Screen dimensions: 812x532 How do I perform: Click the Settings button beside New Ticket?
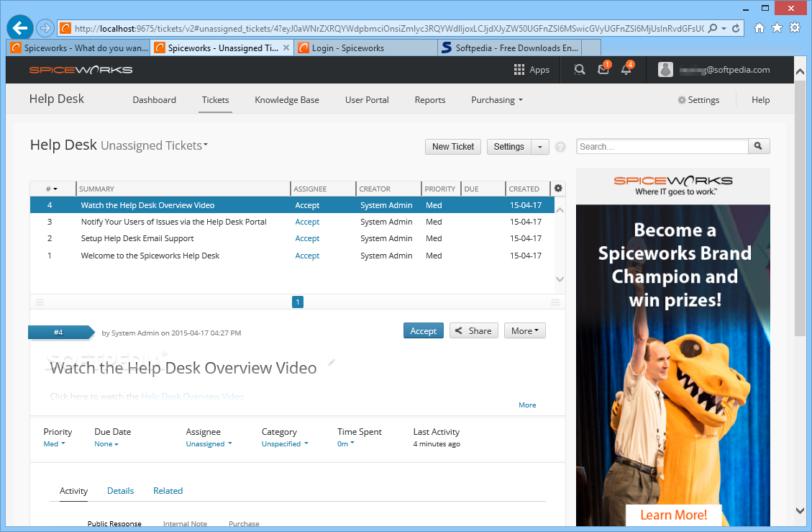click(x=509, y=147)
